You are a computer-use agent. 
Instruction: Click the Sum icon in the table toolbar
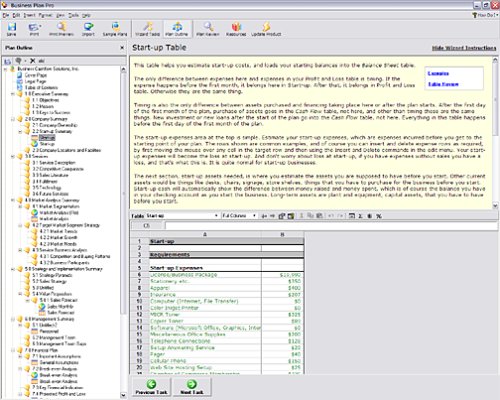(x=360, y=216)
